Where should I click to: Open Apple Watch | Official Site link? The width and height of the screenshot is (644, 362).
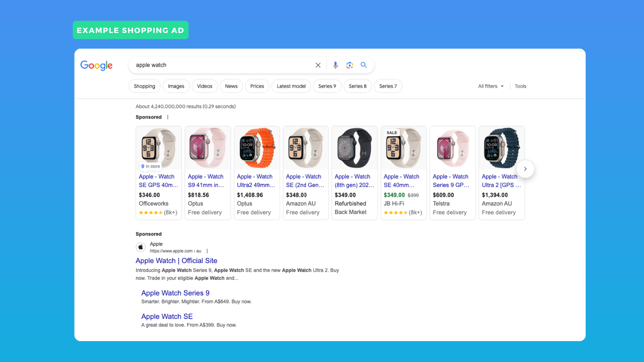point(176,261)
